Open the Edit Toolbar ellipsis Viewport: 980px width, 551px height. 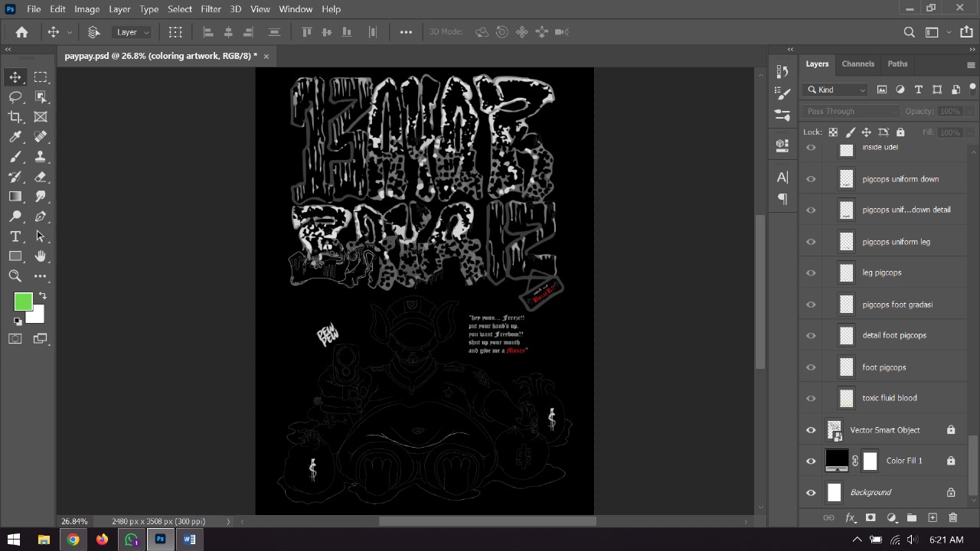coord(41,276)
